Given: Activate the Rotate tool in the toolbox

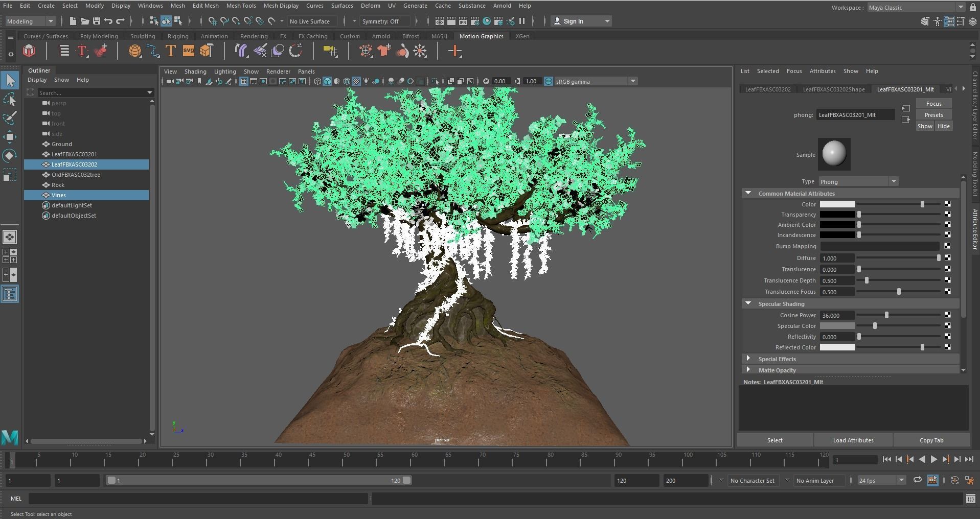Looking at the screenshot, I should (10, 156).
